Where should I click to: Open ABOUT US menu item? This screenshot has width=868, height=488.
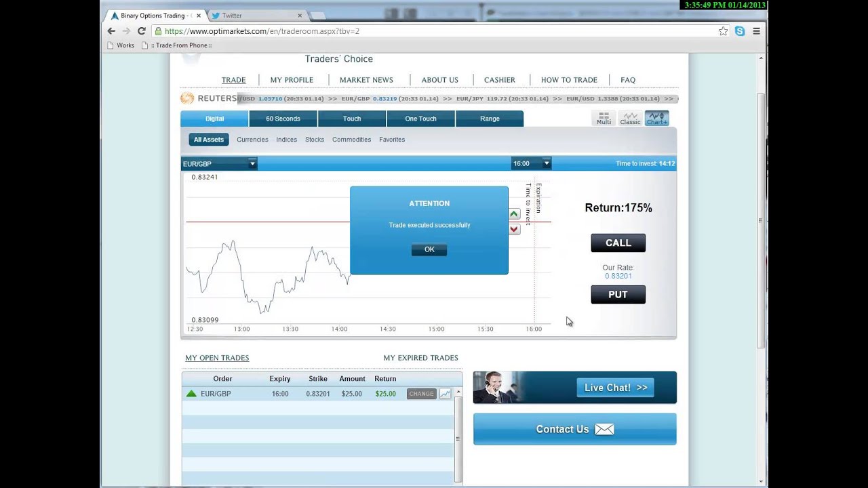440,80
